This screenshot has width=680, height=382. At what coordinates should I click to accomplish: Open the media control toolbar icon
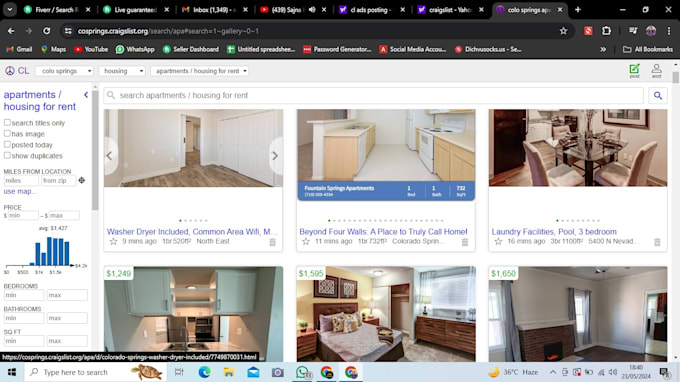[633, 31]
